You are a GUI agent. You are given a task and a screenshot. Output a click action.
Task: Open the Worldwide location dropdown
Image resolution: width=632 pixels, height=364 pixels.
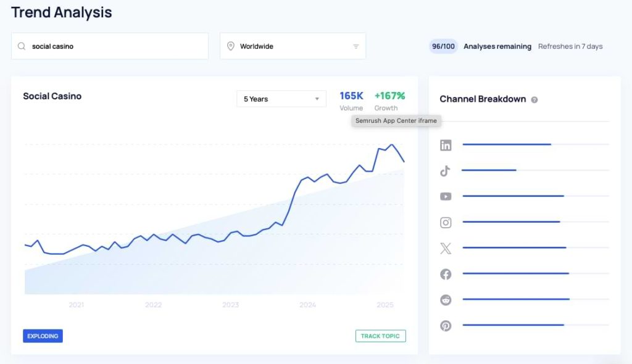[293, 46]
